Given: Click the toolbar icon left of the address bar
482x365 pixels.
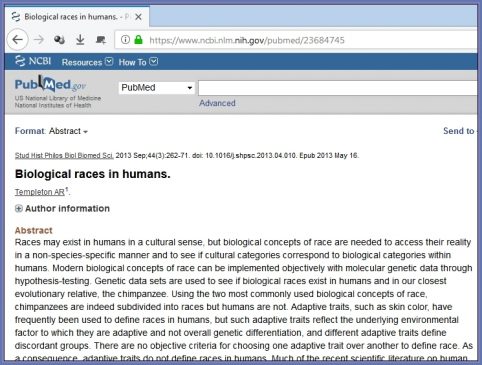Looking at the screenshot, I should pyautogui.click(x=101, y=40).
